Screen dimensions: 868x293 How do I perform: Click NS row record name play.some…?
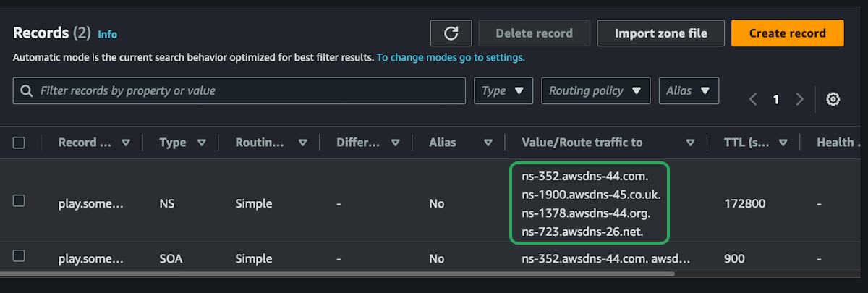pos(91,204)
